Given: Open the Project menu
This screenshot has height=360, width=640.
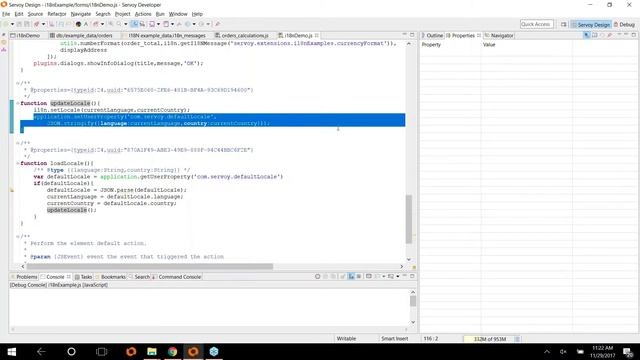Looking at the screenshot, I should click(122, 14).
